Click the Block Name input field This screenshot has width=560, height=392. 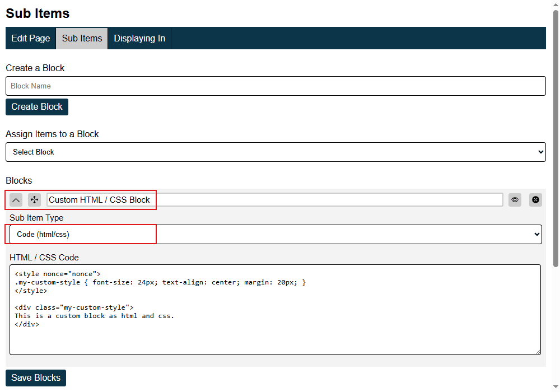coord(276,86)
